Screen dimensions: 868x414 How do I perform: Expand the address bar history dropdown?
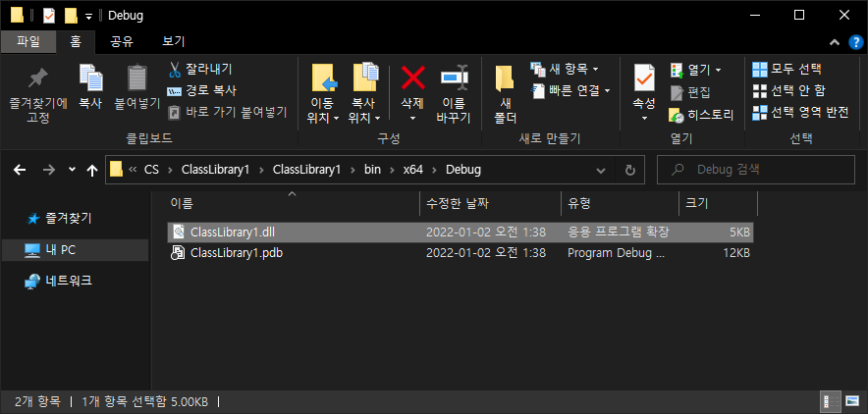click(x=601, y=171)
